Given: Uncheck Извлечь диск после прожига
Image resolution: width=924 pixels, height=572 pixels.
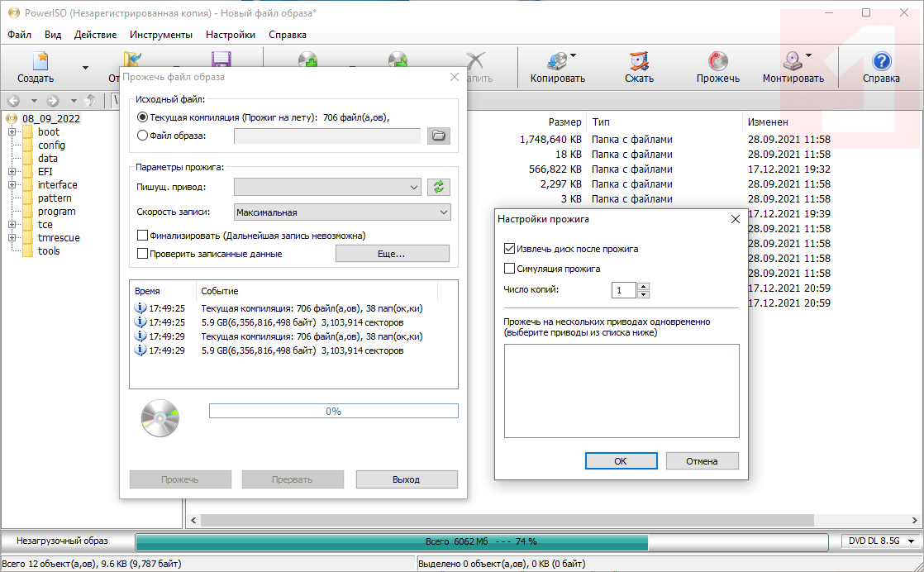Looking at the screenshot, I should (x=510, y=249).
